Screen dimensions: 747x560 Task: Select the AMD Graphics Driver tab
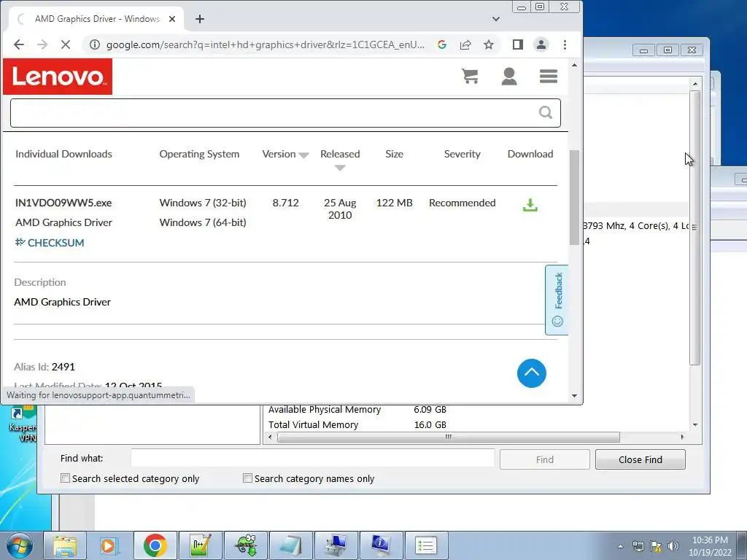(x=97, y=19)
